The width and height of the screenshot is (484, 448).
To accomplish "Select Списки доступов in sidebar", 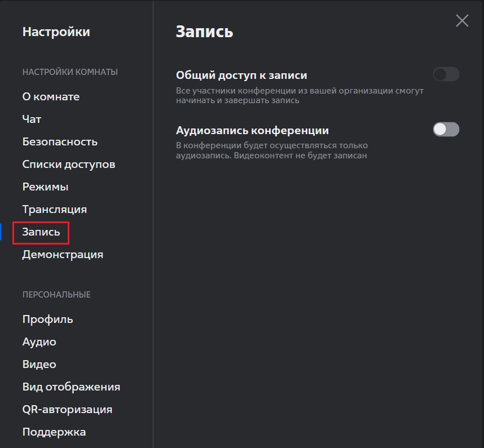I will tap(68, 165).
